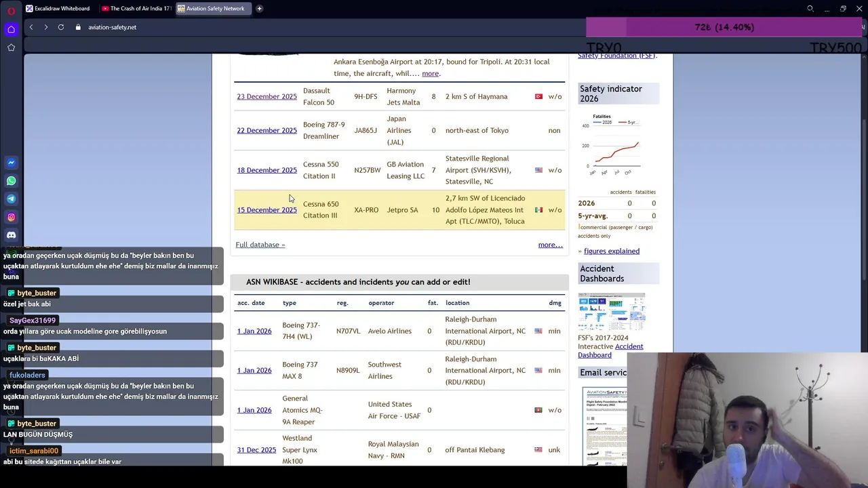Click the 'off Pantai Klebang' location cell
Screen dimensions: 868x488
(x=475, y=450)
